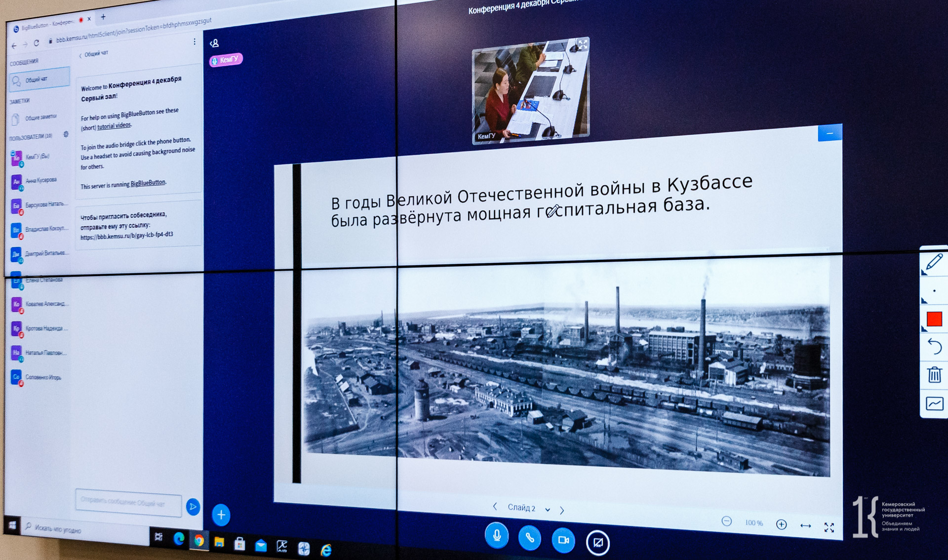Reload the browser page
Image resolution: width=948 pixels, height=560 pixels.
(36, 43)
